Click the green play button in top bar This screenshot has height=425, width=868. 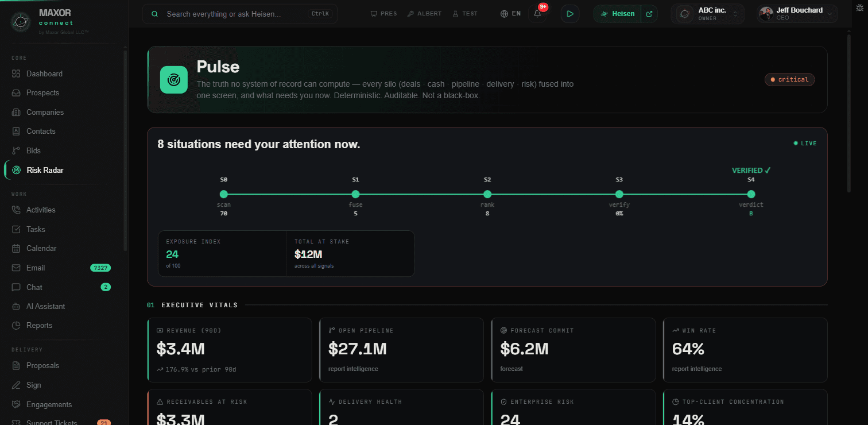pos(569,14)
